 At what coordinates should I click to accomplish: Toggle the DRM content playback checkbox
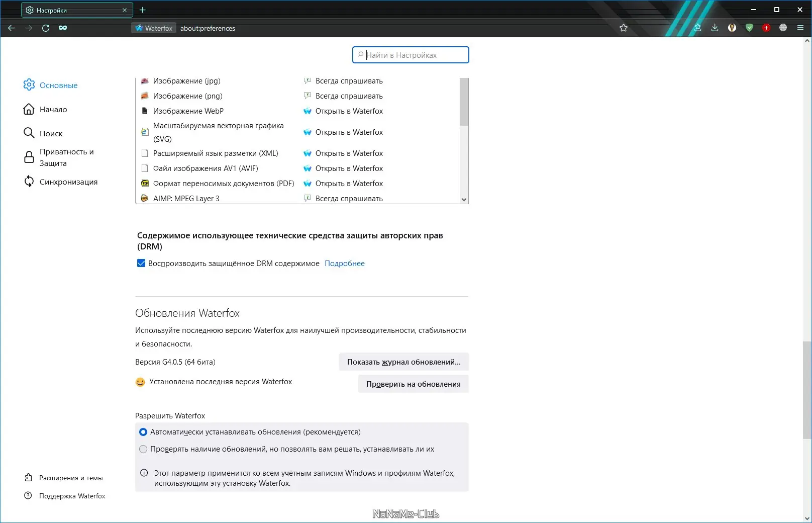coord(141,263)
